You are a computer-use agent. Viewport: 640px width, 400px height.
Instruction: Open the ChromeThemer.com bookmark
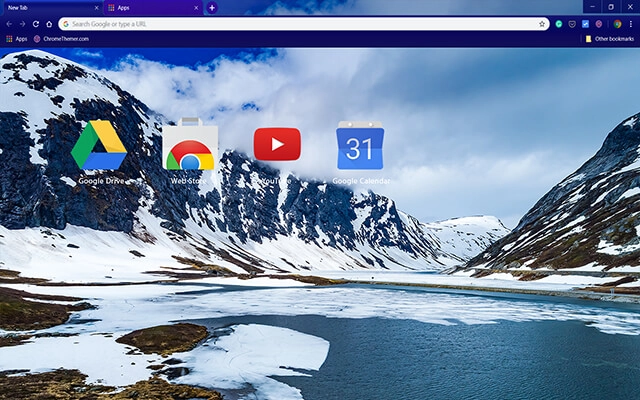click(61, 39)
